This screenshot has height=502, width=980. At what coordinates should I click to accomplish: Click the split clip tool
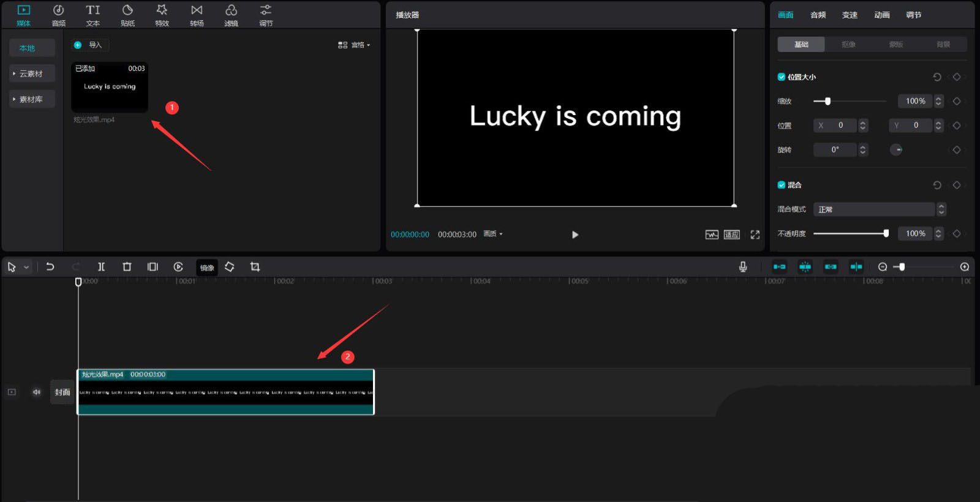tap(102, 267)
